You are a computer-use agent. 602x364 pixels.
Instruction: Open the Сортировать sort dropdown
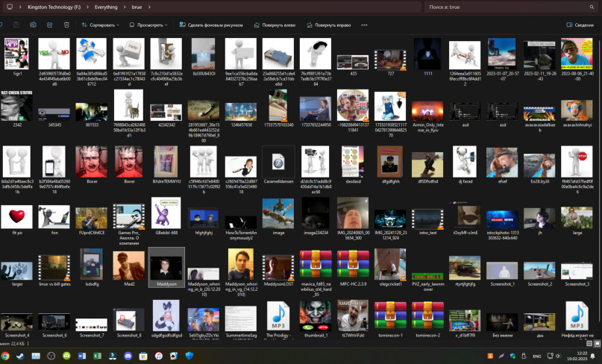pyautogui.click(x=100, y=25)
